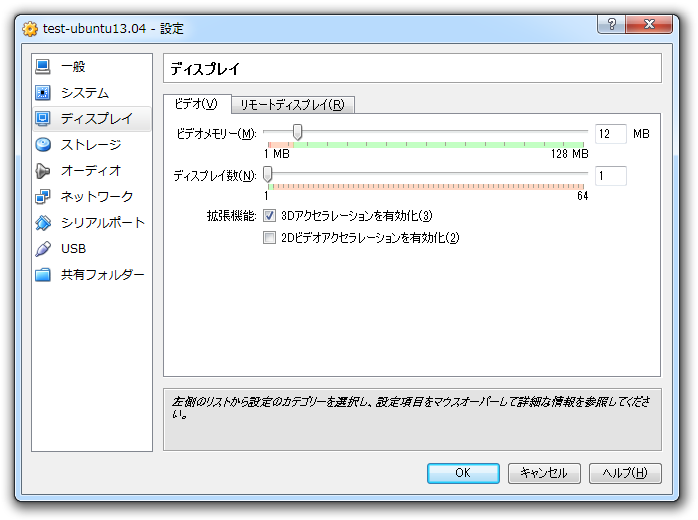Click the hint text in the bottom description box
This screenshot has height=520, width=698.
410,407
